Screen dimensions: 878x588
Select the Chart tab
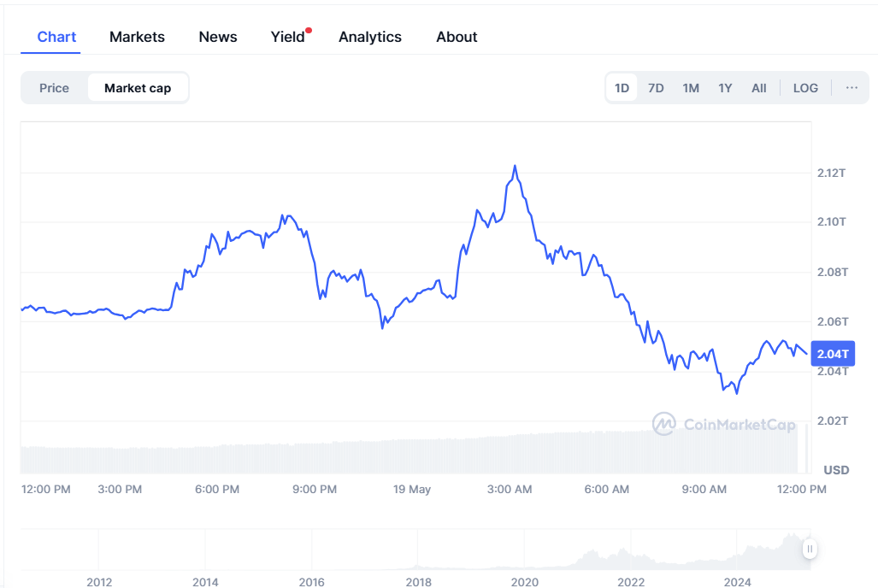pos(56,37)
